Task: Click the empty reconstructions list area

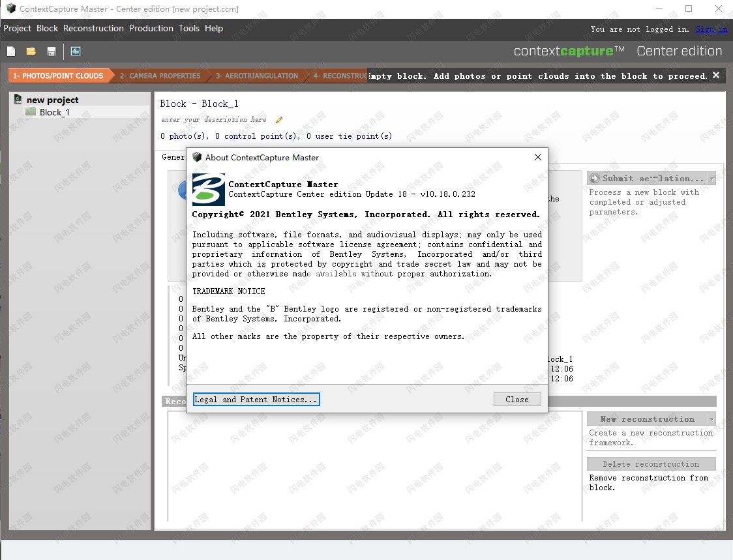Action: point(375,466)
